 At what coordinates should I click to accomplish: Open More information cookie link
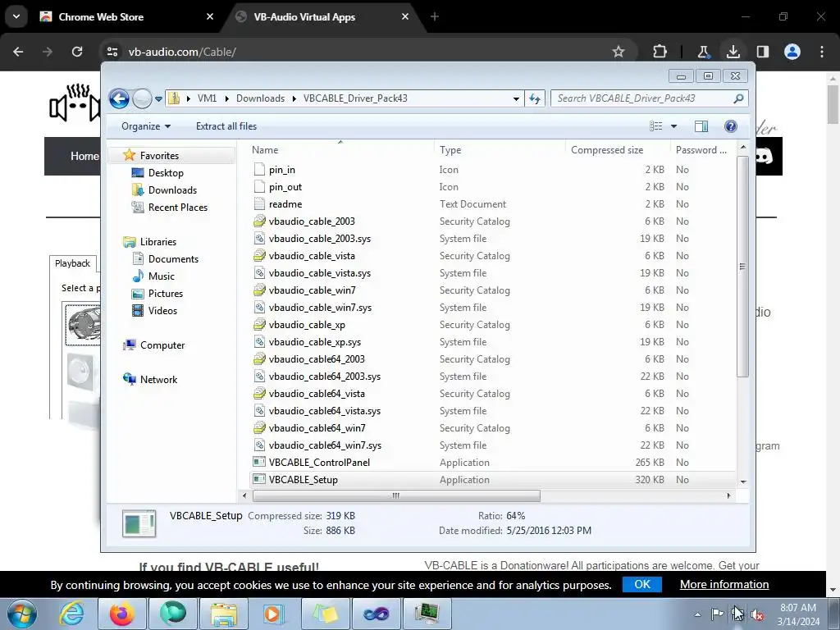point(724,584)
